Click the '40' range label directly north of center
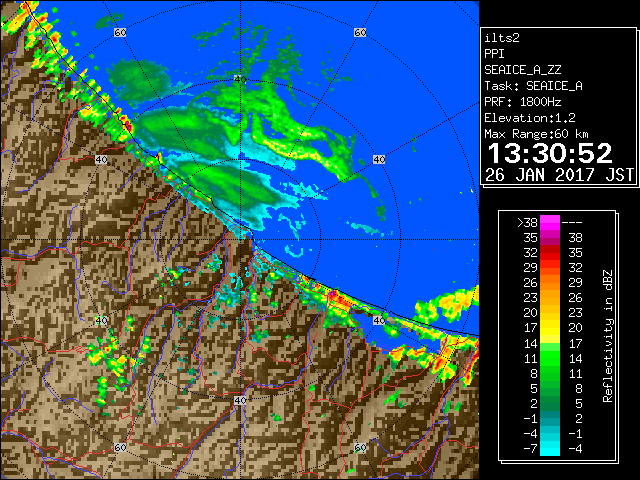Viewport: 640px width, 480px height. (x=240, y=79)
